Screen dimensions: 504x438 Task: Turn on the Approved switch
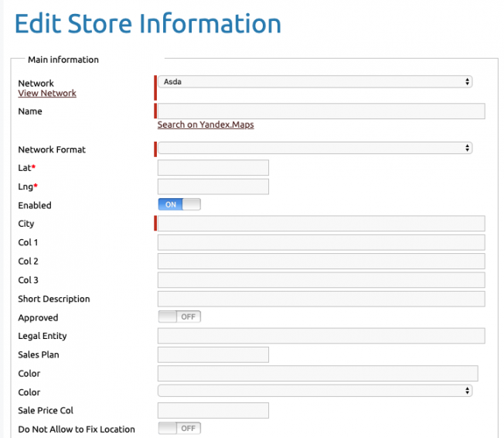click(179, 317)
